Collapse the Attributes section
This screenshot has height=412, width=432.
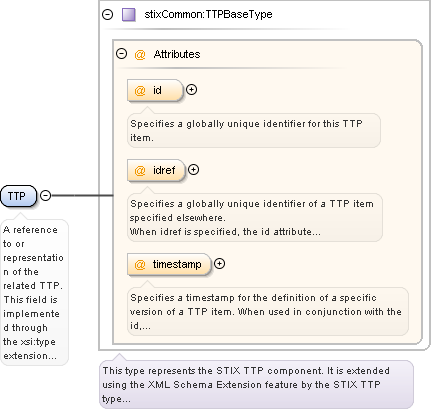(x=121, y=54)
